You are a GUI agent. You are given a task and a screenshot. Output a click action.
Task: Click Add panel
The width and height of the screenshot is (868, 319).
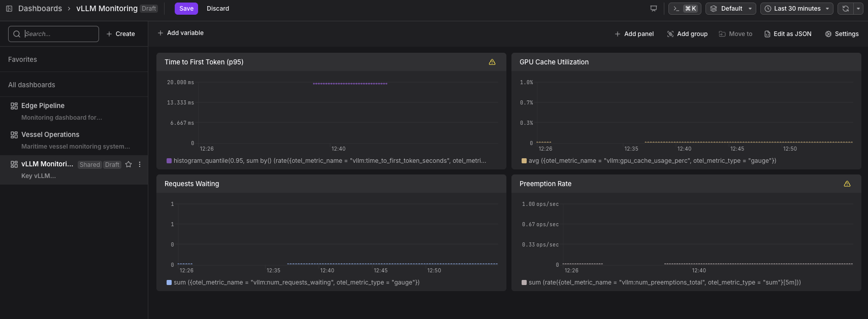(x=634, y=34)
